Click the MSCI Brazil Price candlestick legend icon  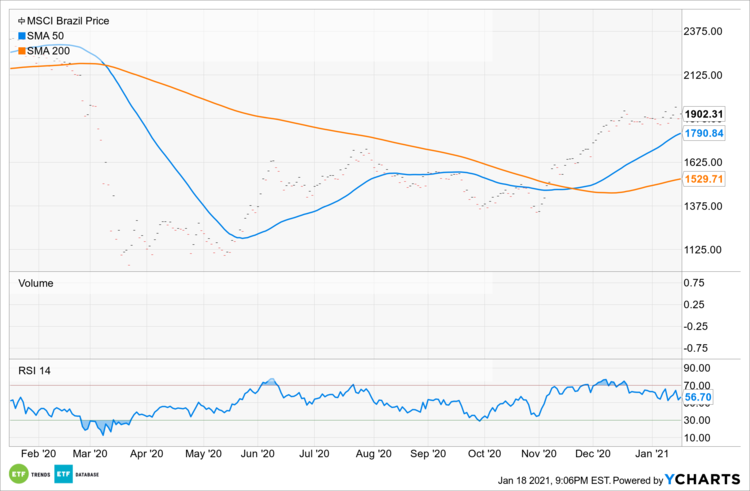[22, 20]
